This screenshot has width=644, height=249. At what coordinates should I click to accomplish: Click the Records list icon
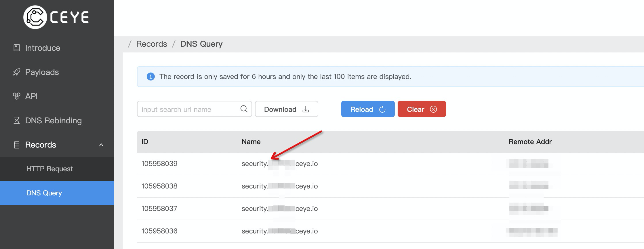(17, 145)
